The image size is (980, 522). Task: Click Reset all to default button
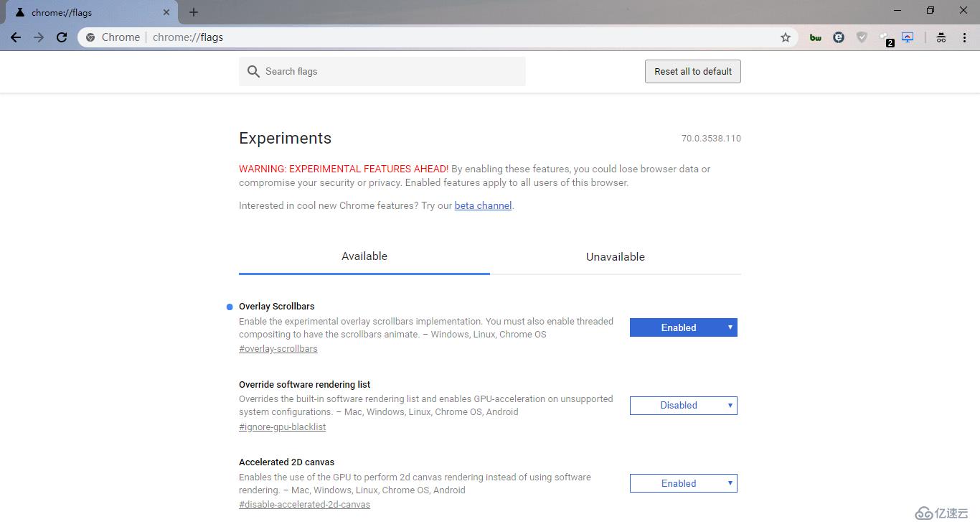click(693, 71)
